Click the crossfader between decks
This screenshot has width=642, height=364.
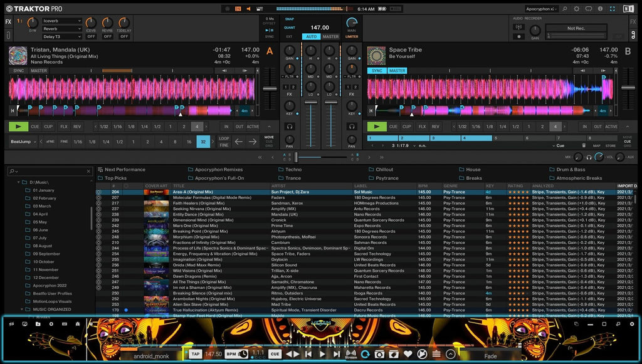(x=297, y=157)
